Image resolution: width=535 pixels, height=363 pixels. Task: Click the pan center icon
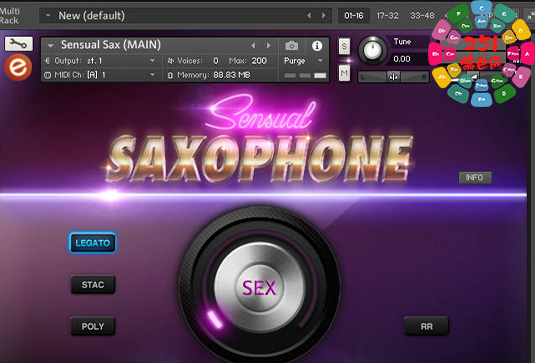[393, 77]
